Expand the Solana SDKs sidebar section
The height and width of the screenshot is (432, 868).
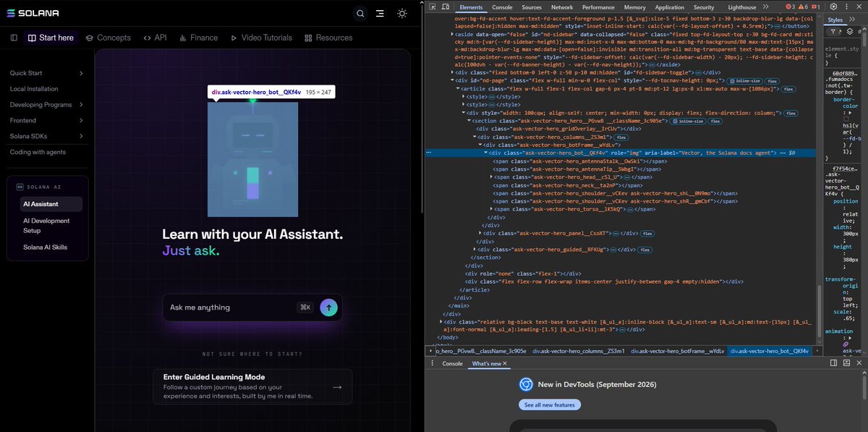pyautogui.click(x=81, y=137)
